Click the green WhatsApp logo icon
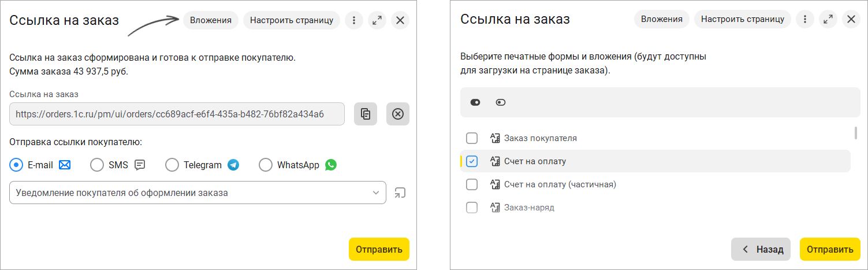868x270 pixels. 330,165
